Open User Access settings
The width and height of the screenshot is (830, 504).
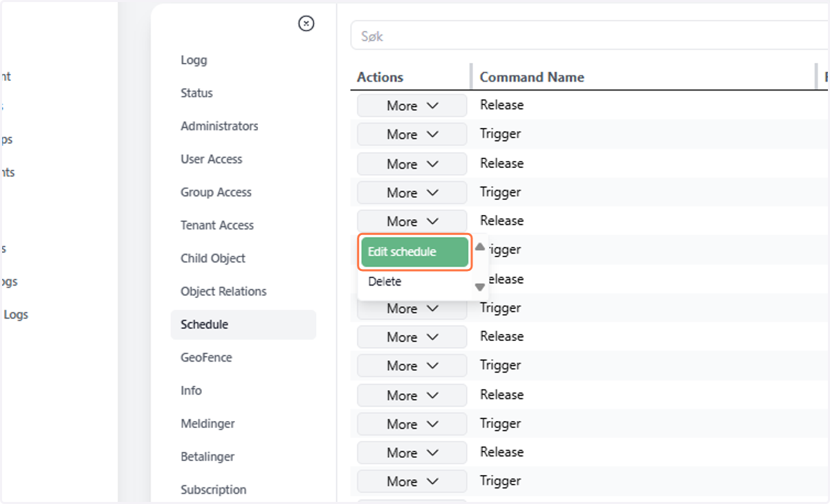coord(212,159)
